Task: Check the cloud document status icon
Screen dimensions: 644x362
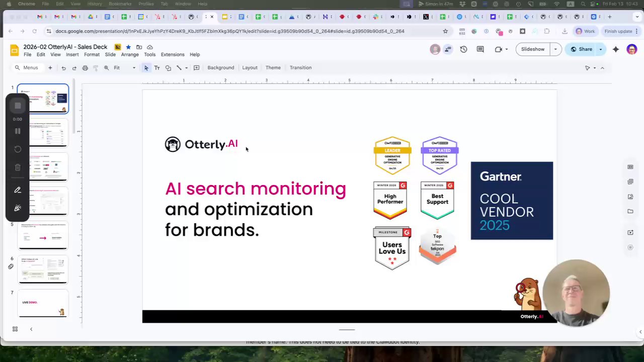Action: (x=149, y=47)
